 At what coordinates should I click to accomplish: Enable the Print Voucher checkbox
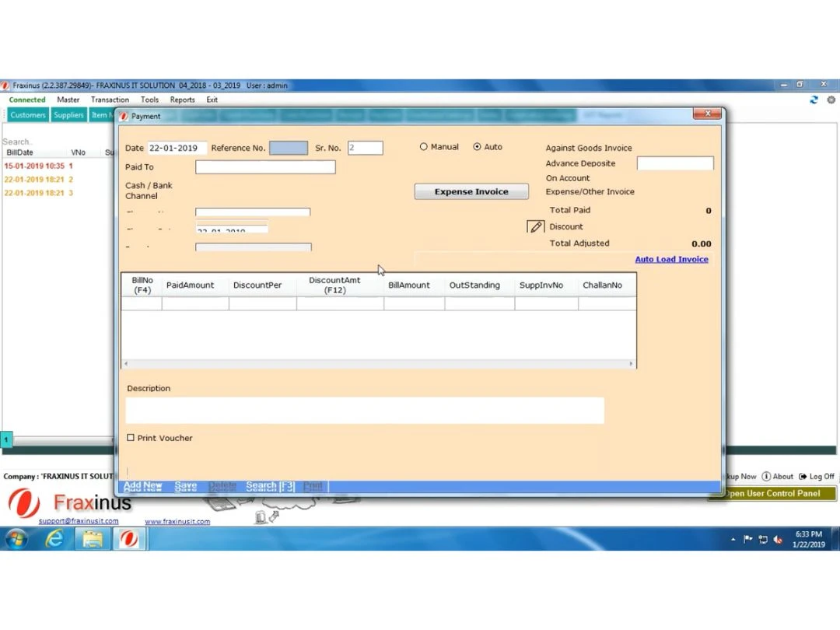131,438
